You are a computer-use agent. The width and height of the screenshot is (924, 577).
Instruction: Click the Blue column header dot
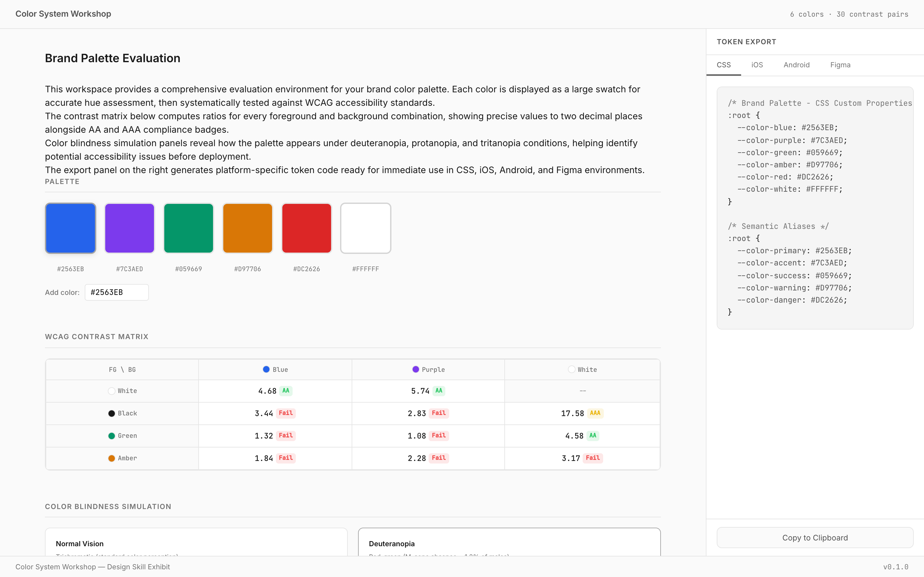click(266, 369)
